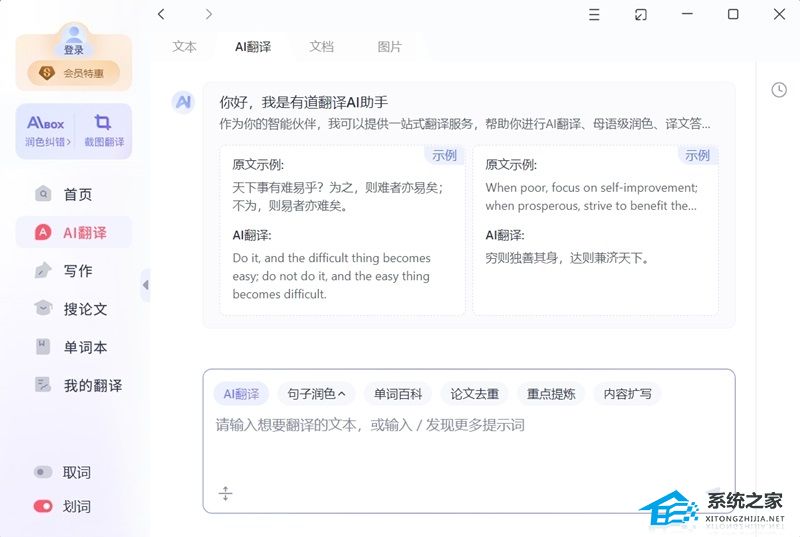Minimize the translator window
Viewport: 800px width, 537px height.
(687, 14)
